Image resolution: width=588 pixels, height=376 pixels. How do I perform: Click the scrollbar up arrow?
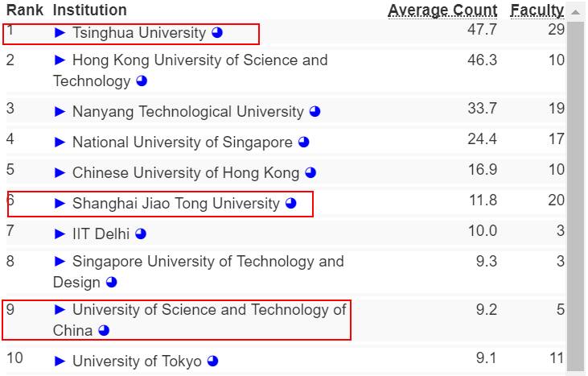point(575,13)
